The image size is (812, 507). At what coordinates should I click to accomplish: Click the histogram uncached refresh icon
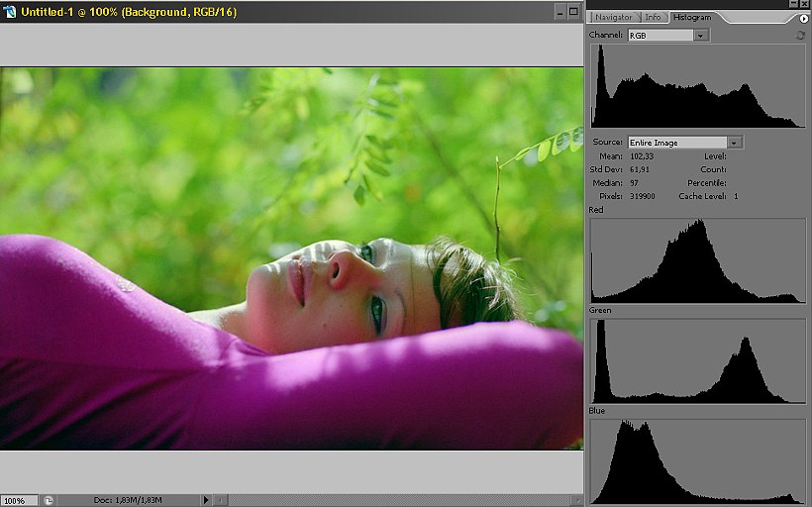[800, 36]
